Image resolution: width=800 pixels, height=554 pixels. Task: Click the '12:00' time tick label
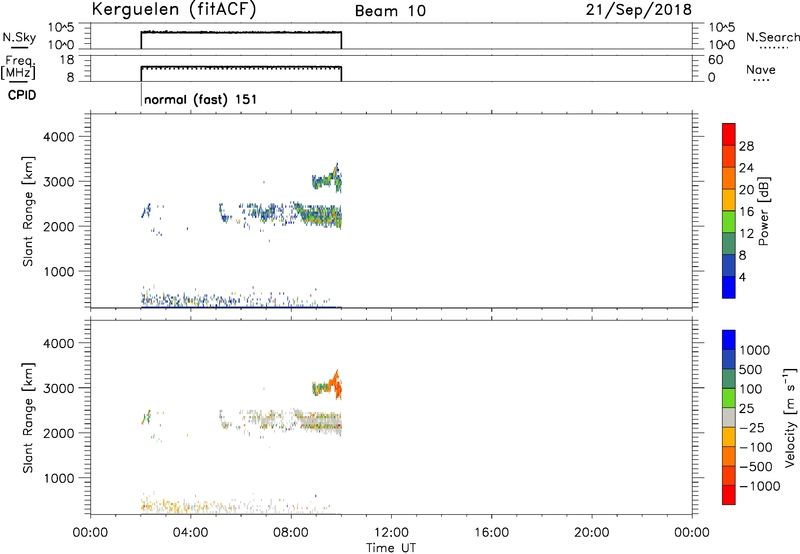coord(391,533)
